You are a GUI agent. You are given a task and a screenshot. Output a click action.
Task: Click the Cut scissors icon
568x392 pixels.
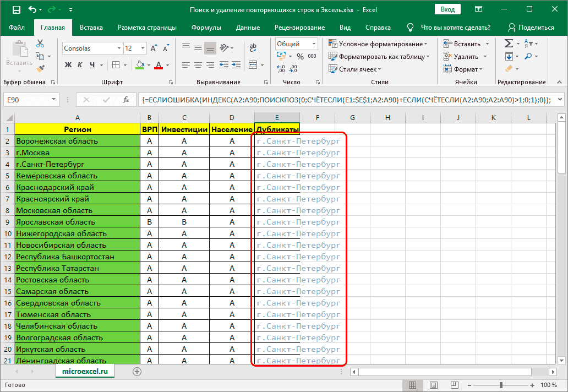click(x=40, y=44)
